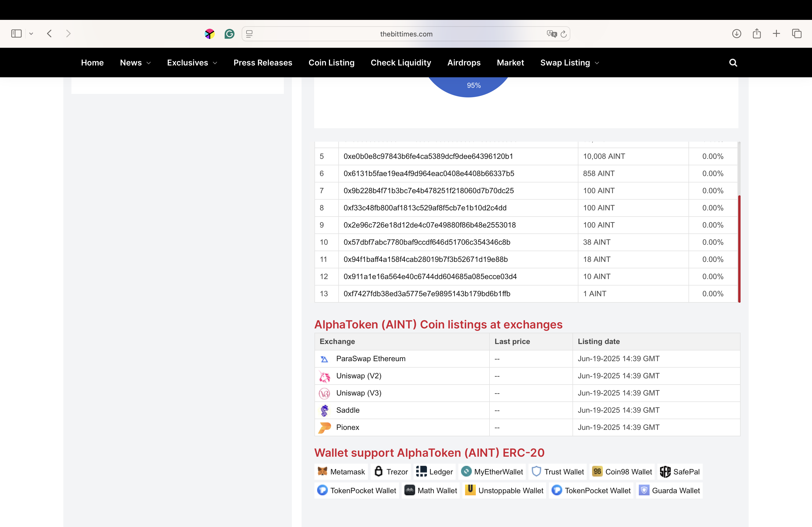This screenshot has height=527, width=812.
Task: Click the 858 AINT balance cell
Action: [633, 174]
